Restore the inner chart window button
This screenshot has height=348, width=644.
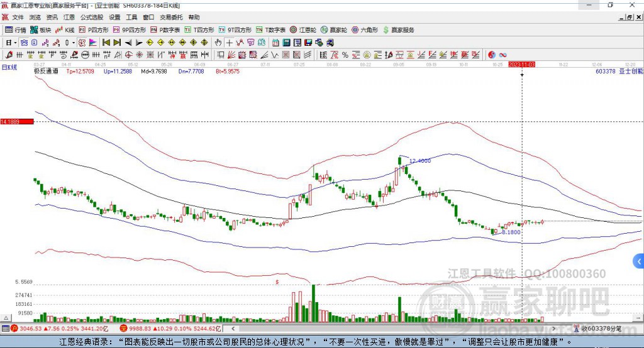click(630, 17)
